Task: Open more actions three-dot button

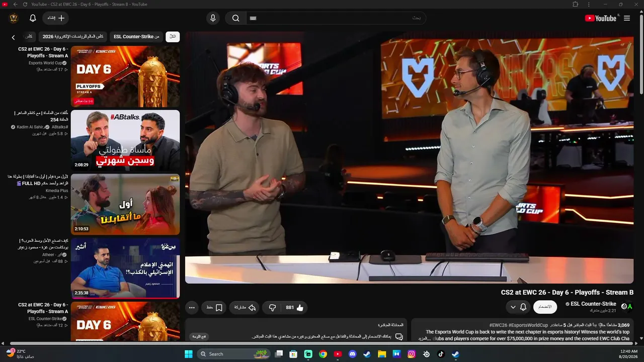Action: (x=192, y=308)
